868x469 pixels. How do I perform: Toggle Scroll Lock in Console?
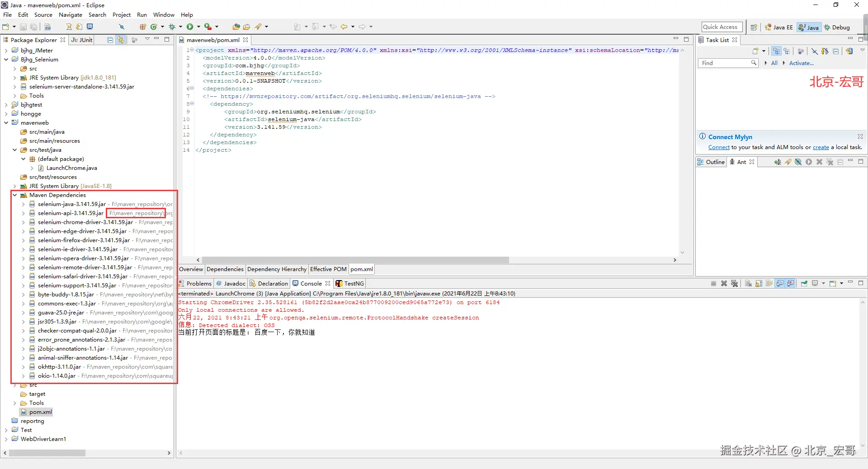coord(759,283)
